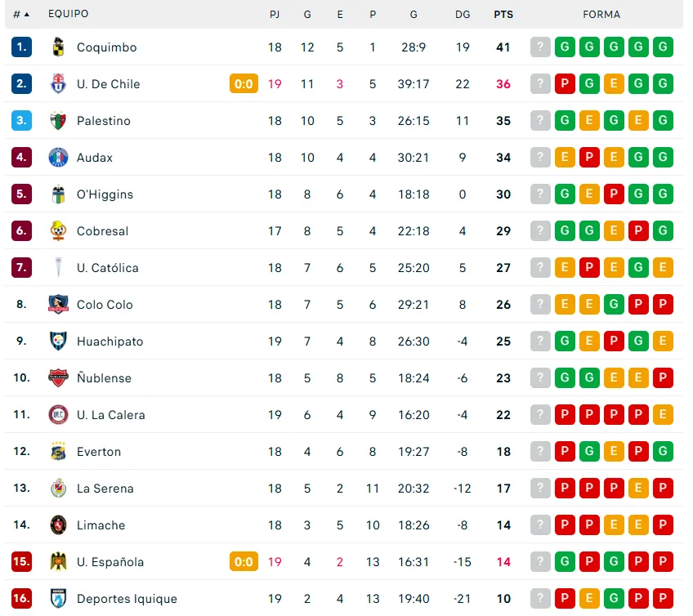Click the PJ column header
Viewport: 693px width, 616px height.
click(275, 14)
